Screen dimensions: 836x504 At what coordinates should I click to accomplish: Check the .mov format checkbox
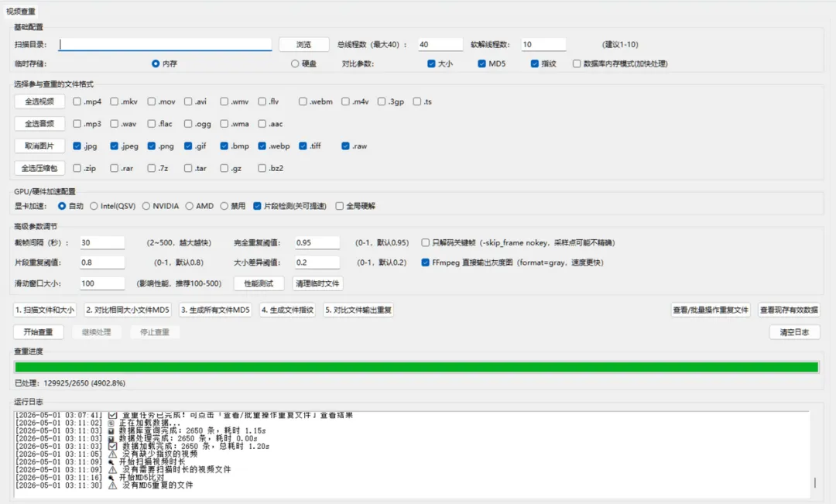click(152, 101)
